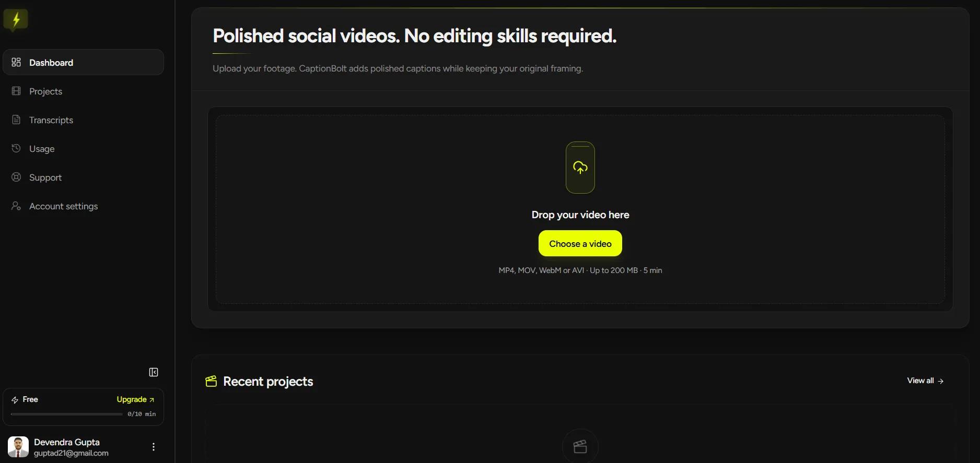Click the Usage clock icon

point(16,148)
